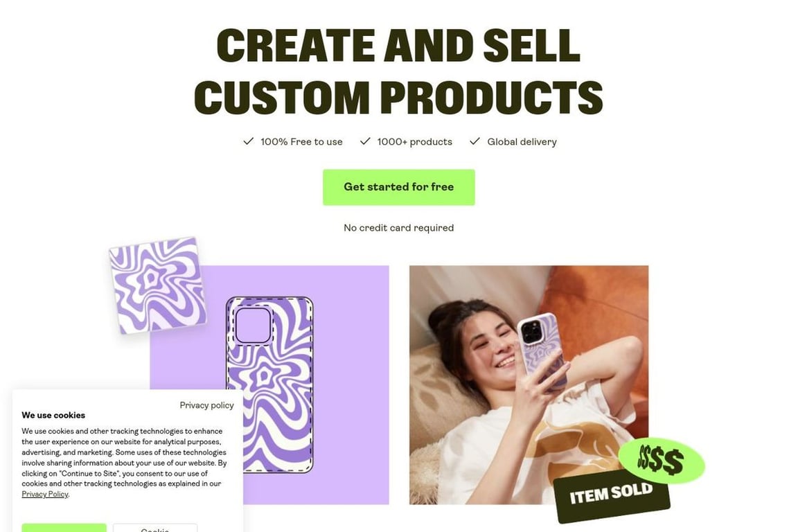Follow the underlined Privacy Policy link
The image size is (798, 532).
tap(45, 494)
